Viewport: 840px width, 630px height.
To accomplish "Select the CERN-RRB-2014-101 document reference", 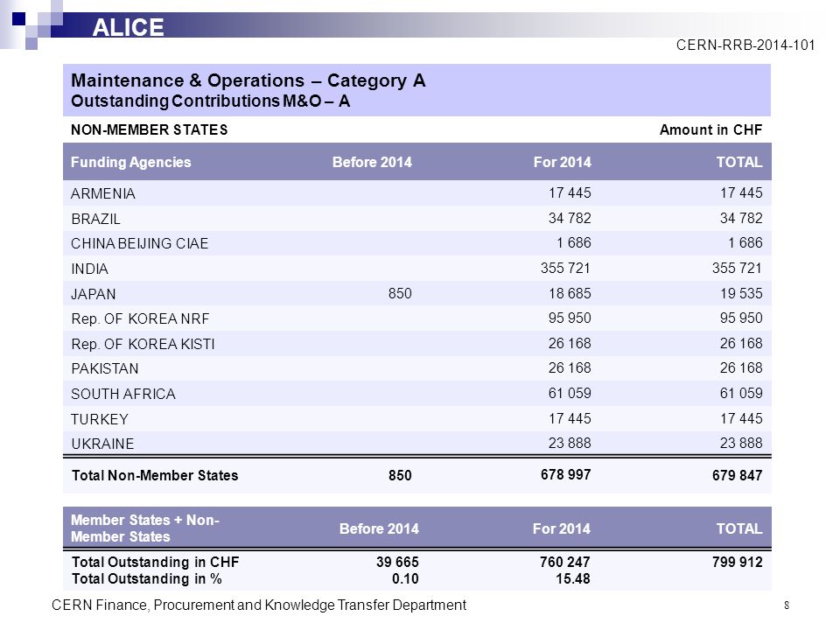I will 745,45.
